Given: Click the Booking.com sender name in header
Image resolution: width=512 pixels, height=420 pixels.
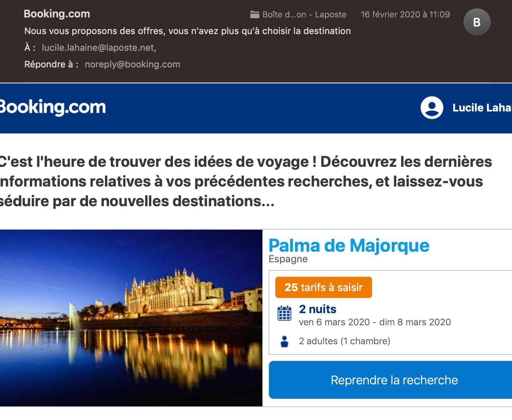Looking at the screenshot, I should click(57, 14).
